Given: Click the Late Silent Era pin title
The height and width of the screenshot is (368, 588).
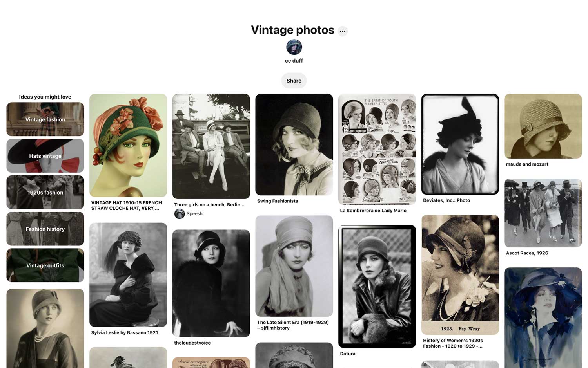Looking at the screenshot, I should pos(293,325).
